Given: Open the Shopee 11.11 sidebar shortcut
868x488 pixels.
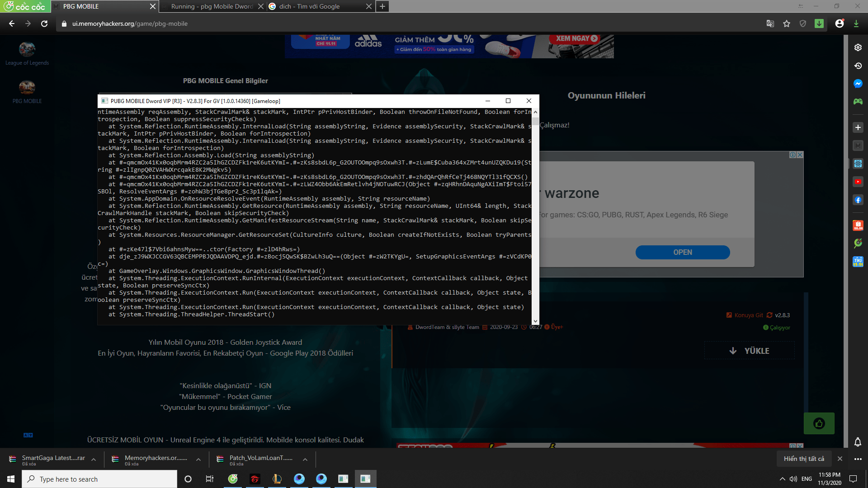Looking at the screenshot, I should coord(858,225).
